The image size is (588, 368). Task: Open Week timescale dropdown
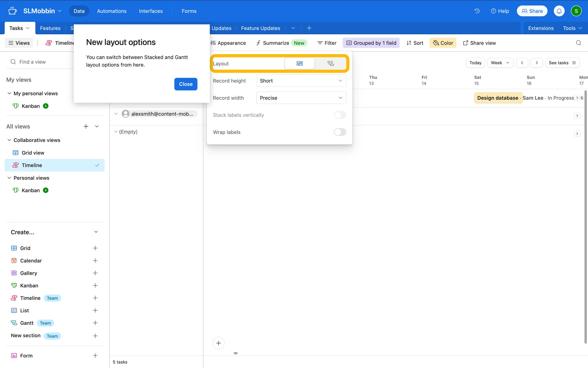tap(500, 63)
